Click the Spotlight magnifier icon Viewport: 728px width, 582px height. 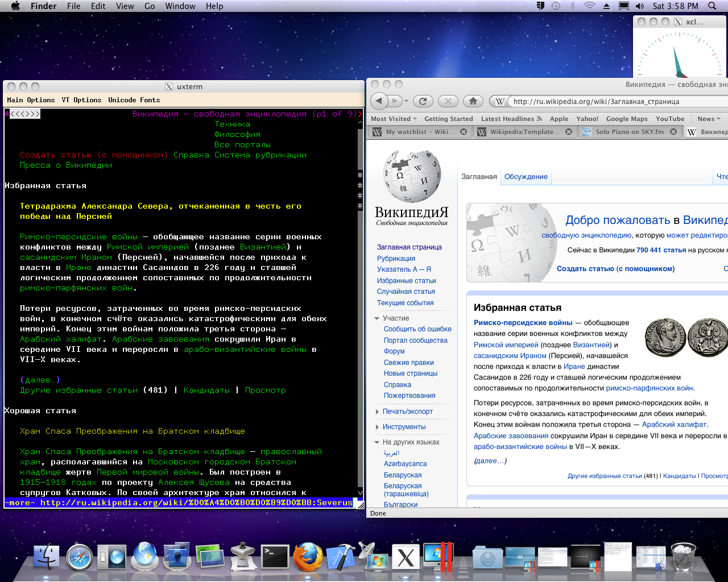pos(712,6)
